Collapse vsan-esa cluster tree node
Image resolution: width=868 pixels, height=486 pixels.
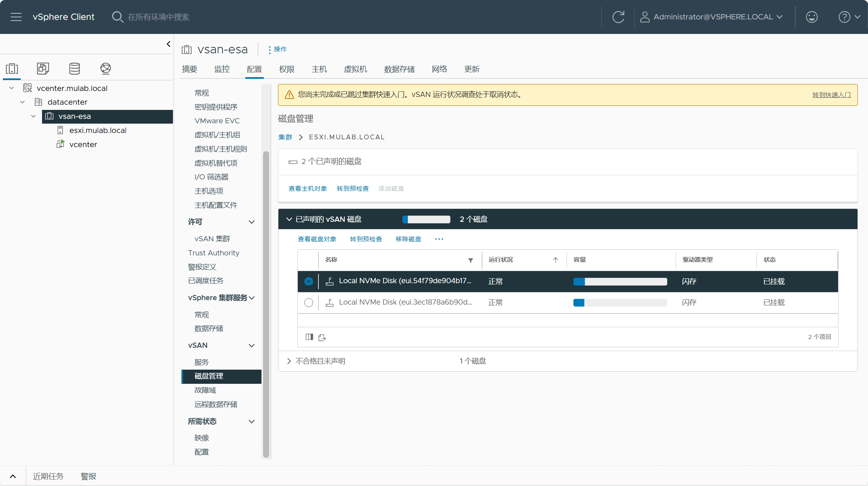pyautogui.click(x=34, y=116)
